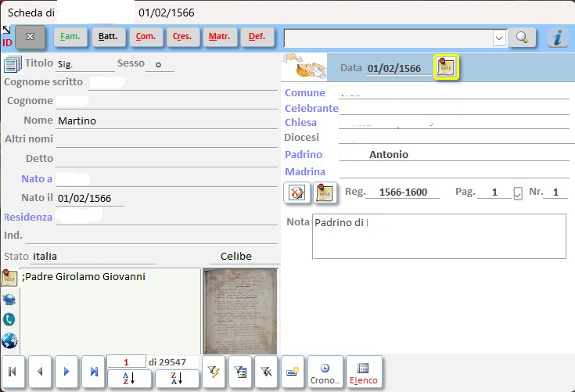The width and height of the screenshot is (575, 392).
Task: Click the fax/printer icon in left sidebar
Action: click(9, 300)
